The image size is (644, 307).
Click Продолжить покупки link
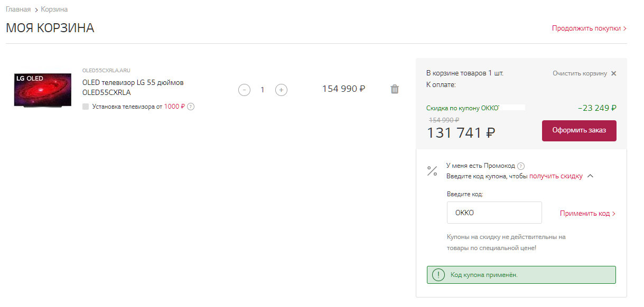point(589,28)
